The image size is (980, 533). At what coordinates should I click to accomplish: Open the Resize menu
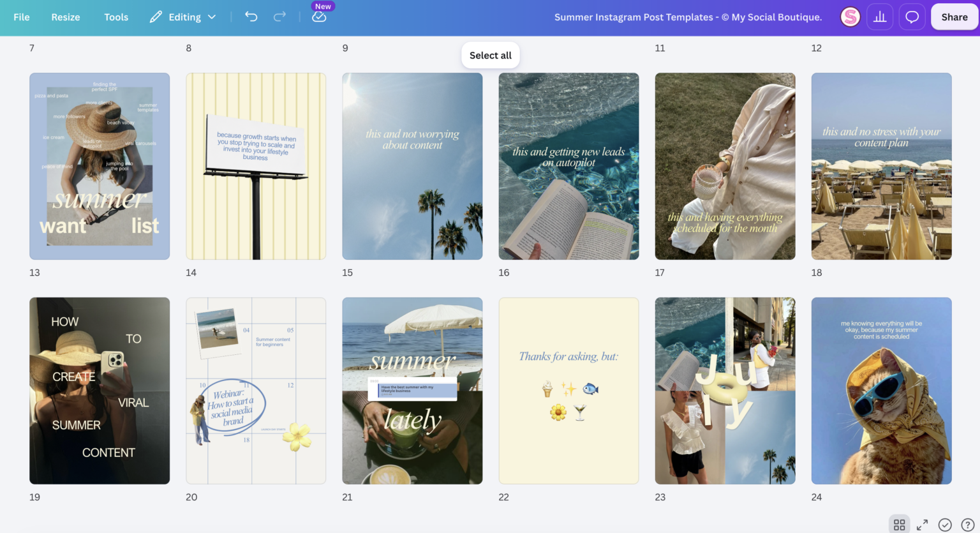point(66,17)
